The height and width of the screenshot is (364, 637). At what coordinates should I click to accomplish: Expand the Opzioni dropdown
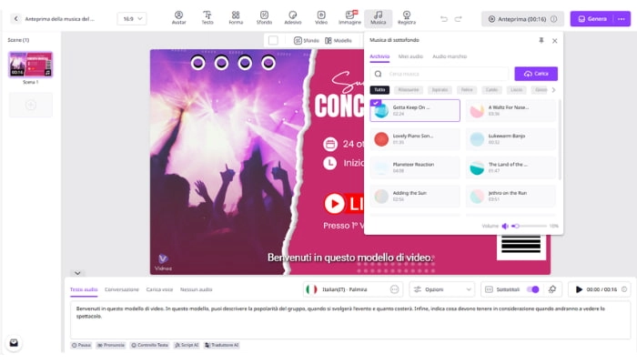coord(442,289)
